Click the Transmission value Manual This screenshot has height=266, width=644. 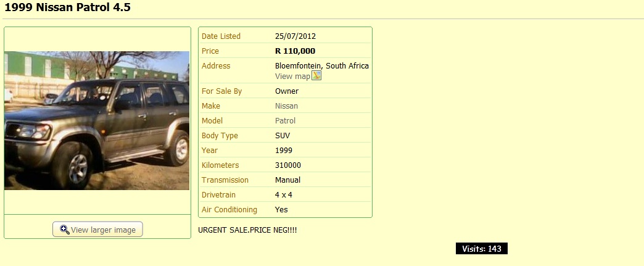point(287,180)
